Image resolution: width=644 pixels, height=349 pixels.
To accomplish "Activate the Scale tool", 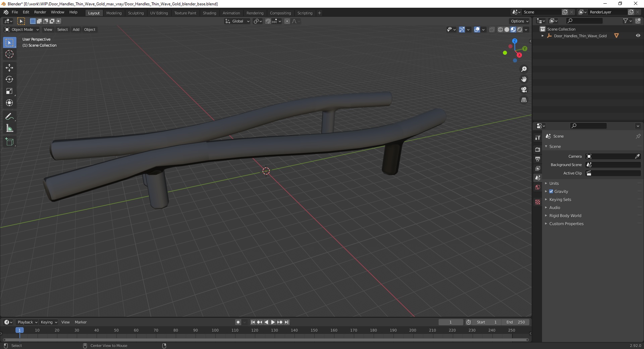I will point(9,91).
